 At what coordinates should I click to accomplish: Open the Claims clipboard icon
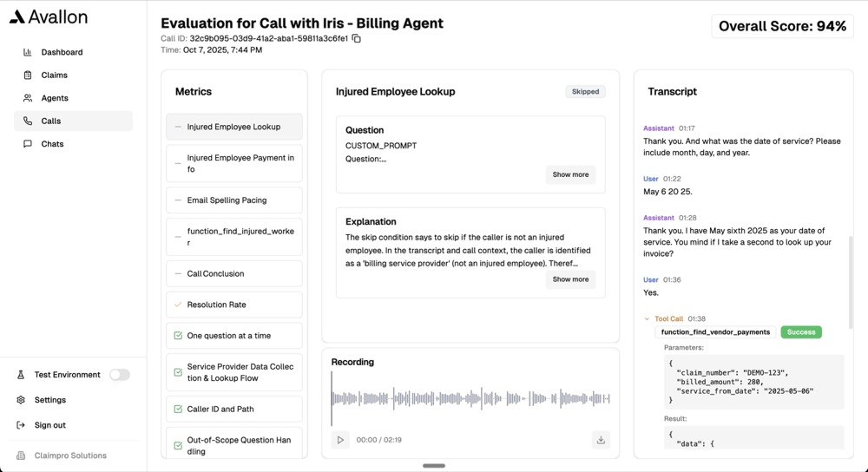[28, 75]
